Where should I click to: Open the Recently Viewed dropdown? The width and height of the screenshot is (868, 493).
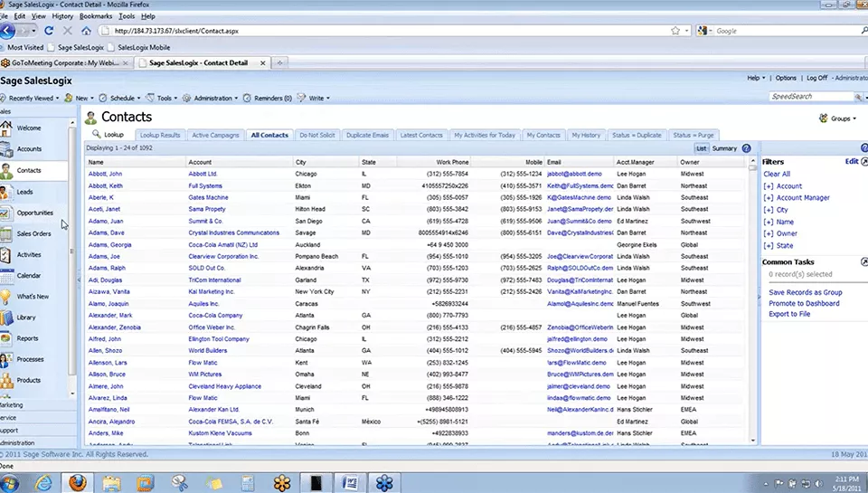tap(29, 98)
